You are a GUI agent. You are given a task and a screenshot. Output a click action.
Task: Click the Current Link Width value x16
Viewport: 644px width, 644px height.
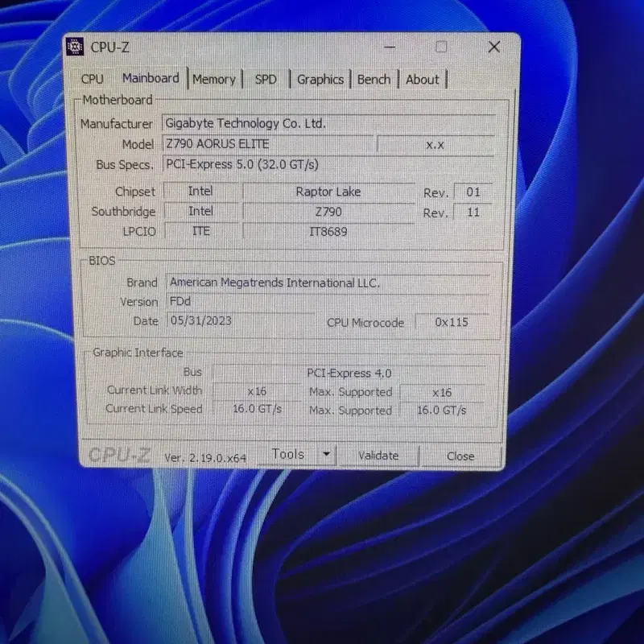click(x=257, y=392)
